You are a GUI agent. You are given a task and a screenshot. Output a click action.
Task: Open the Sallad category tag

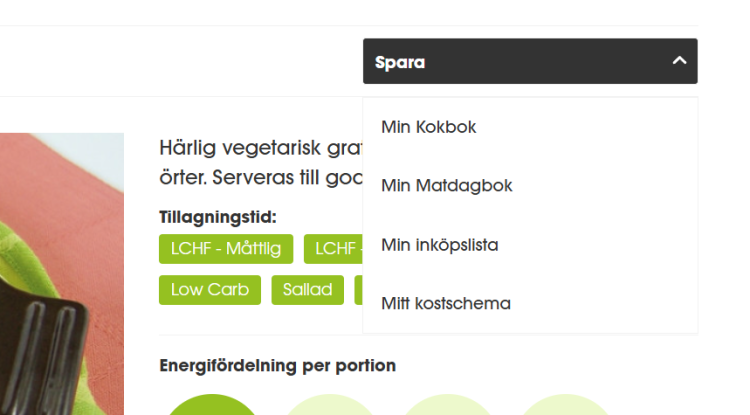pyautogui.click(x=307, y=290)
